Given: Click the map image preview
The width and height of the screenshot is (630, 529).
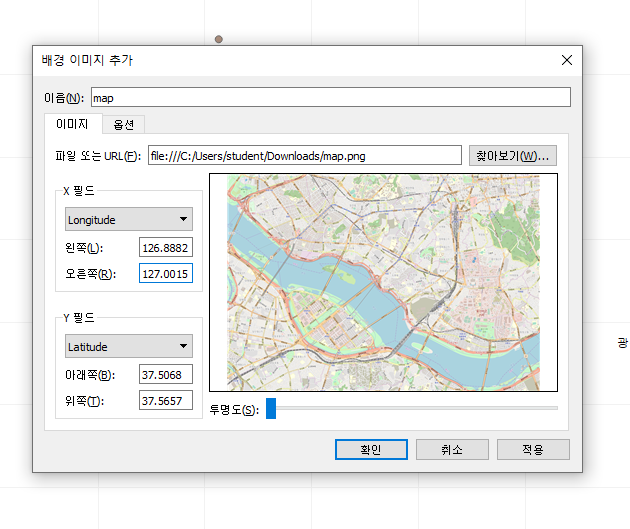Looking at the screenshot, I should (x=383, y=282).
